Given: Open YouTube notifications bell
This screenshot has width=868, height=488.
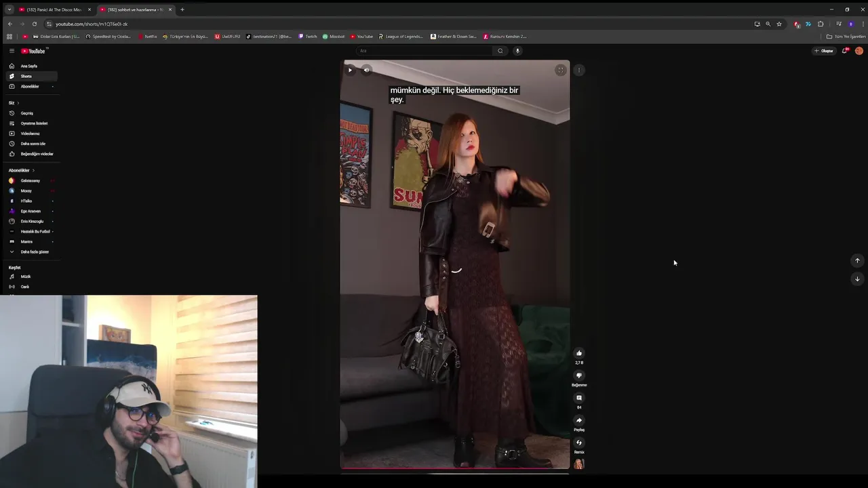Looking at the screenshot, I should 845,51.
